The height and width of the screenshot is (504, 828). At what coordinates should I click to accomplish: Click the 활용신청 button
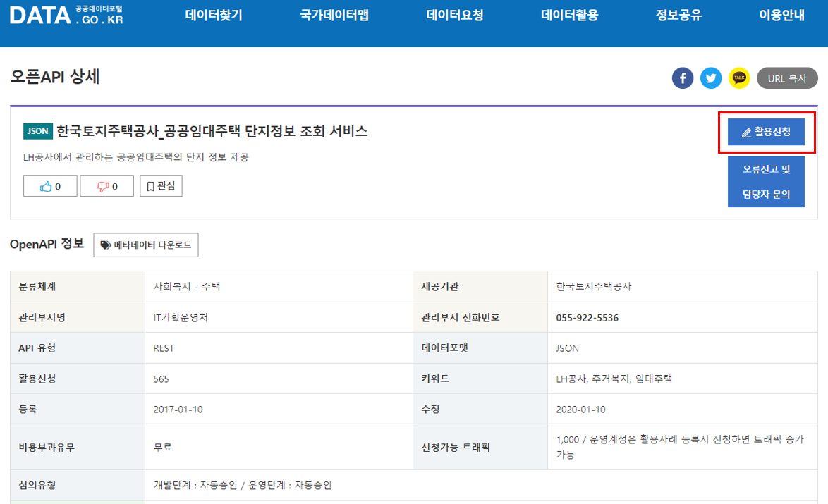[766, 132]
